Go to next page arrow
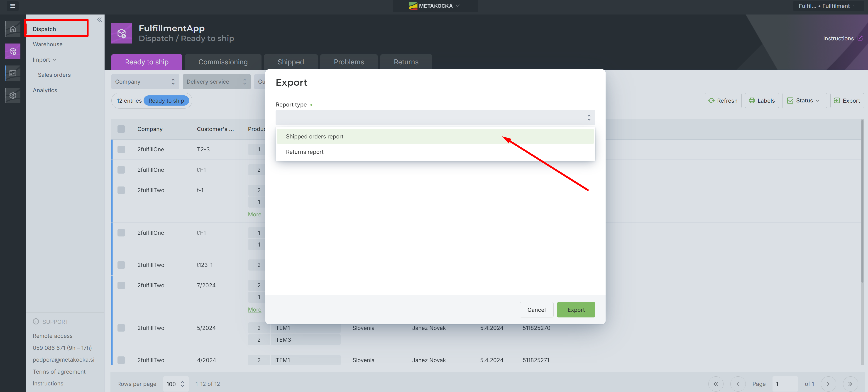The height and width of the screenshot is (392, 868). 828,384
